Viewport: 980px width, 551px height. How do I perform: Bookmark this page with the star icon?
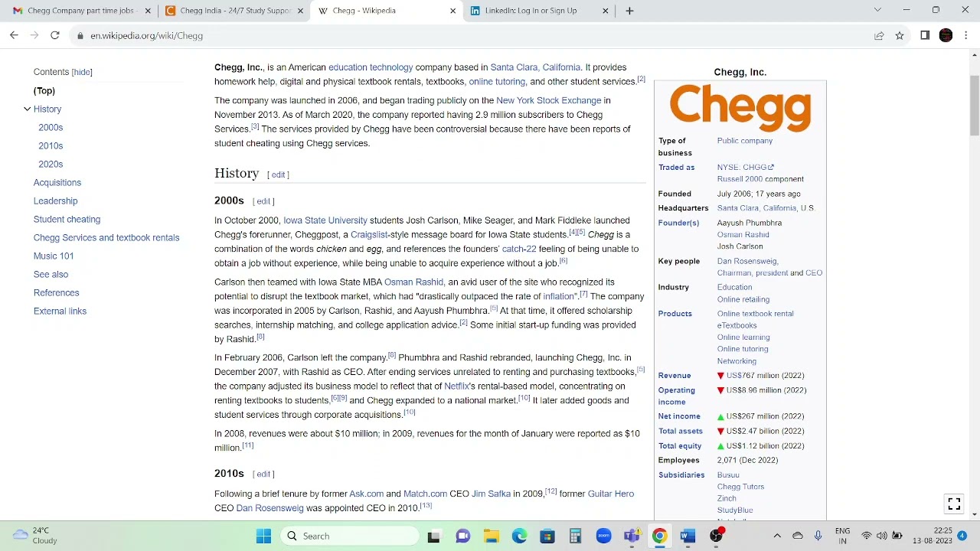click(900, 35)
